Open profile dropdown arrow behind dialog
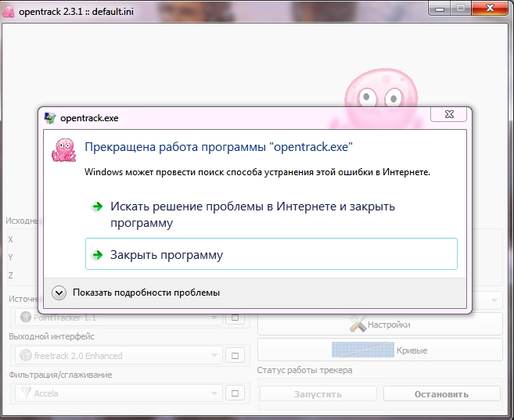This screenshot has height=420, width=514. point(494,300)
